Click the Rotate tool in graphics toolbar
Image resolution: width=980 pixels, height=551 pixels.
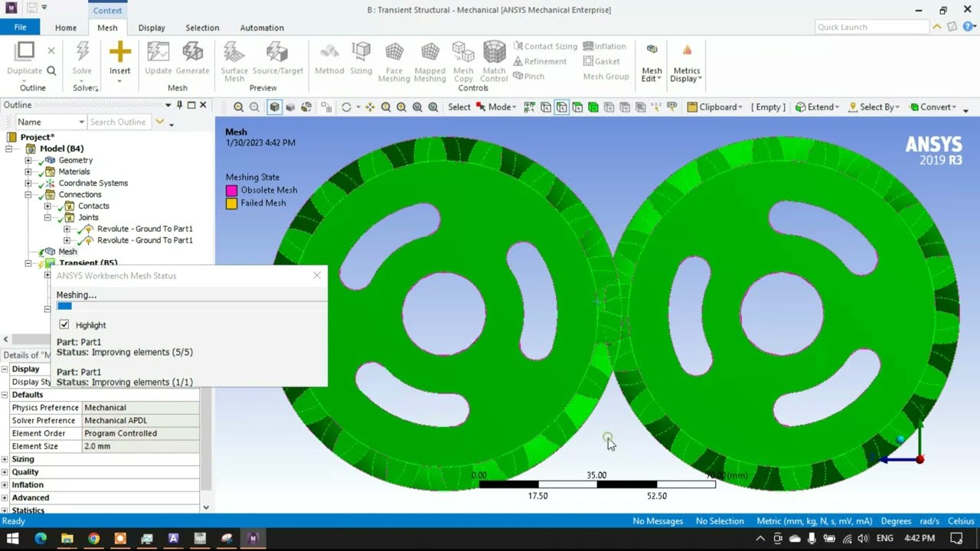point(346,107)
